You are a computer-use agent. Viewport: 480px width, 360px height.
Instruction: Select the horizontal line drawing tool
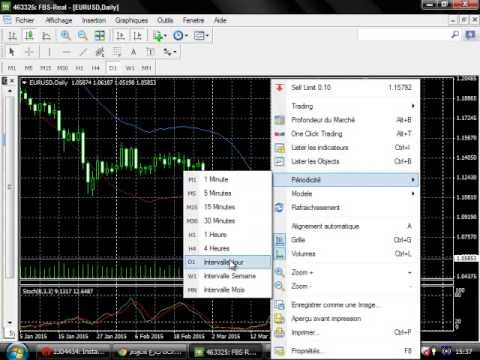pyautogui.click(x=67, y=52)
